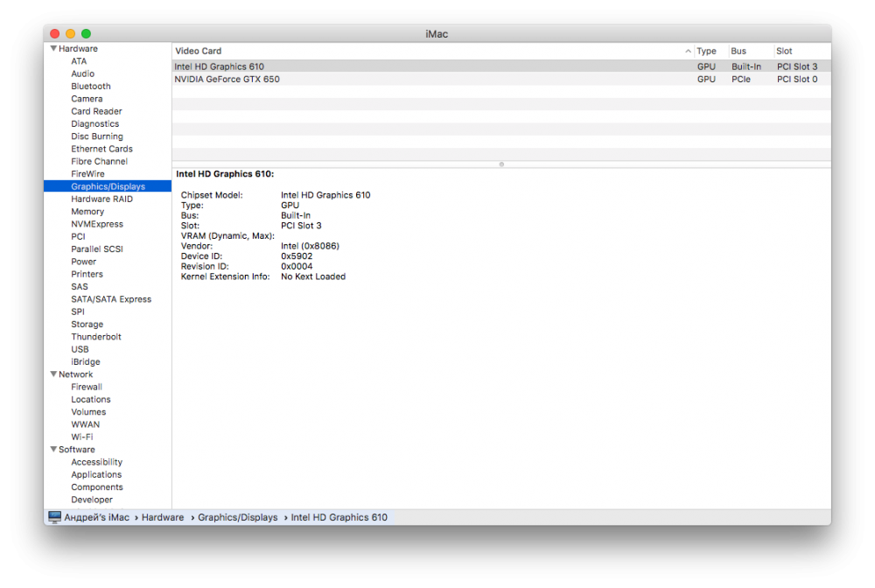Click Device ID value 0x5902

coord(297,256)
